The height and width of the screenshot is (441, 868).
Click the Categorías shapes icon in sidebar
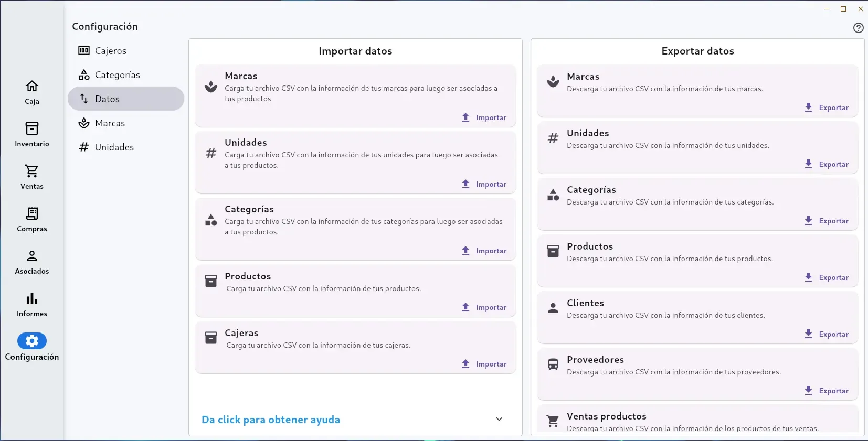click(84, 75)
